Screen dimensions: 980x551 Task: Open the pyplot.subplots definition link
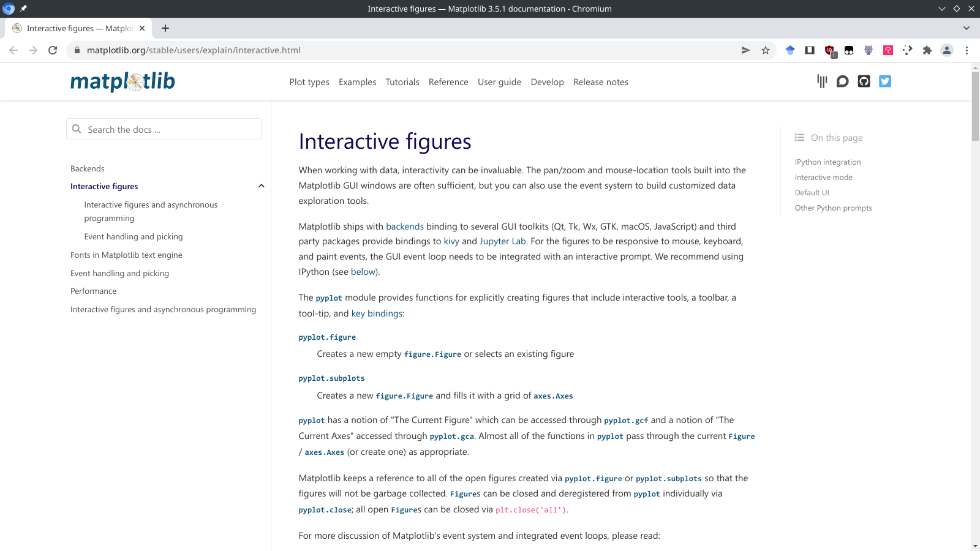[331, 378]
